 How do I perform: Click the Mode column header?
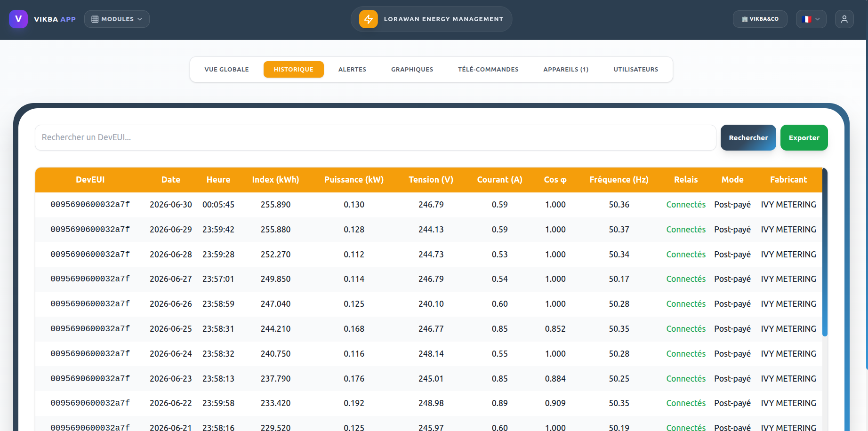[732, 180]
